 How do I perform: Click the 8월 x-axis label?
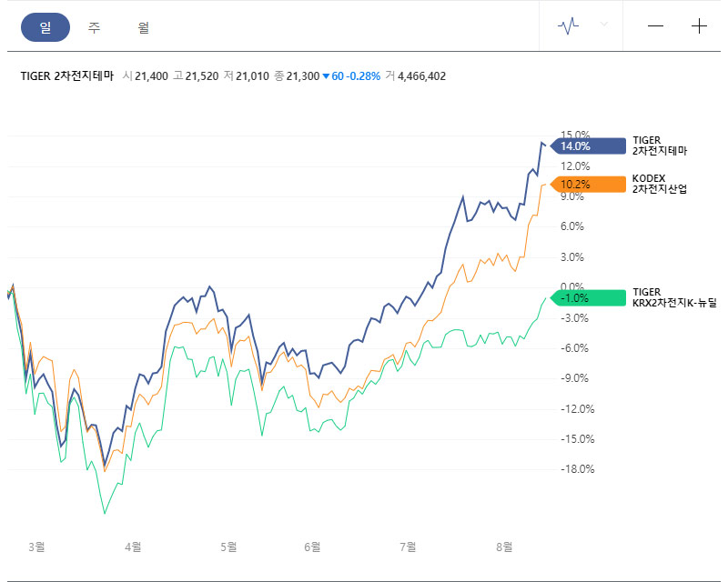click(x=504, y=547)
